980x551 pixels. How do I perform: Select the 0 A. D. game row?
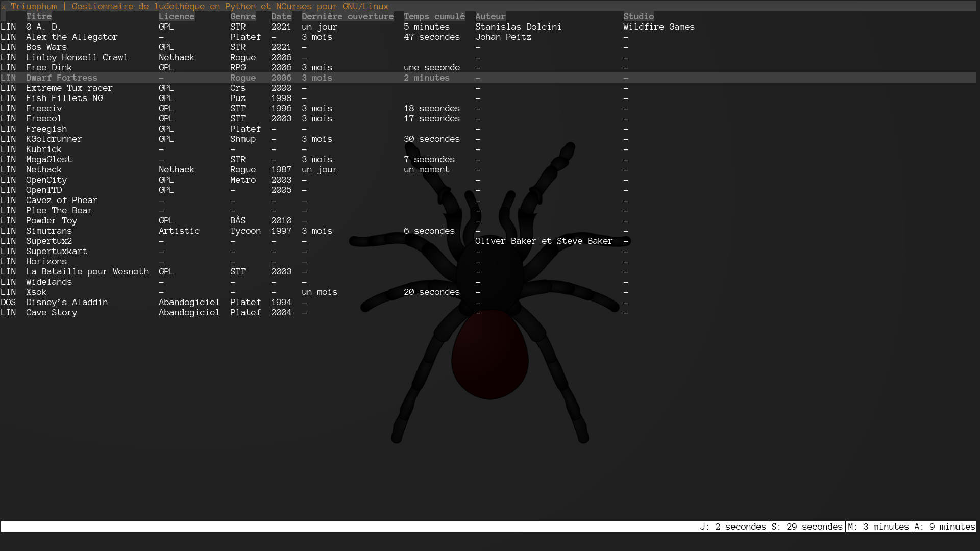click(x=44, y=27)
